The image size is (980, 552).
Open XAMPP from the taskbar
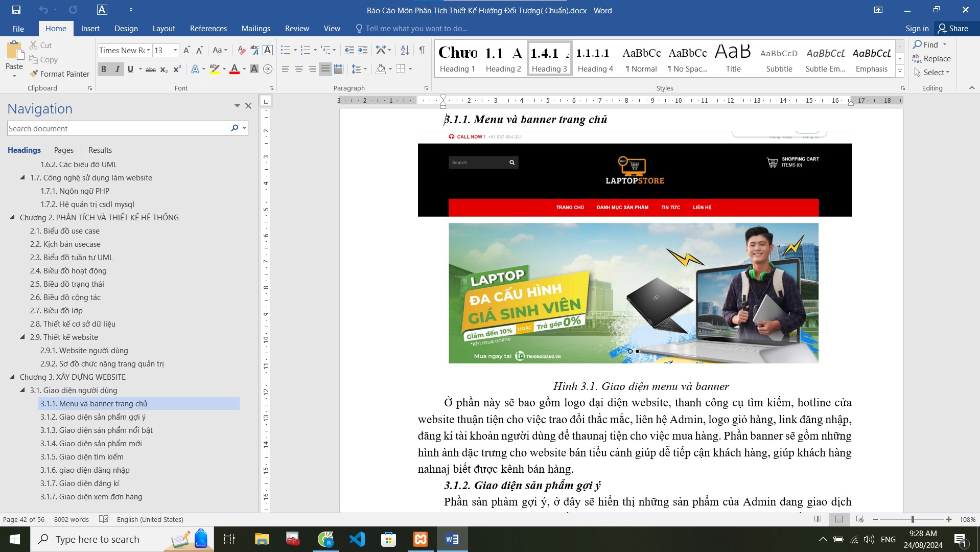point(421,539)
